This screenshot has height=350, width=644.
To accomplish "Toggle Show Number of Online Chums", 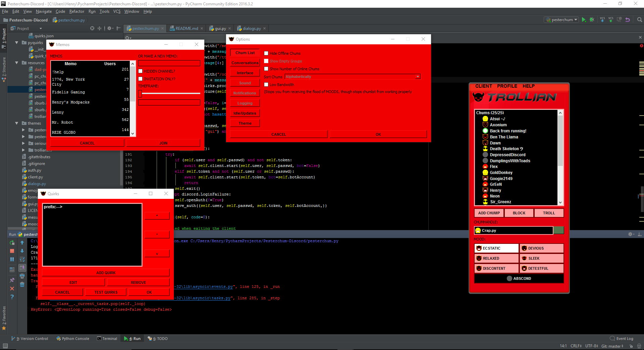I will pyautogui.click(x=266, y=69).
